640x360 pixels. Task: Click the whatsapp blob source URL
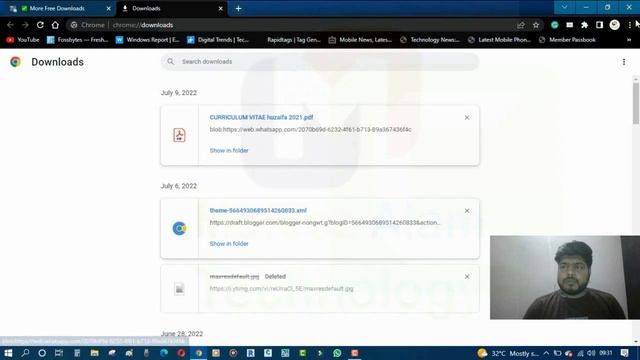click(311, 129)
